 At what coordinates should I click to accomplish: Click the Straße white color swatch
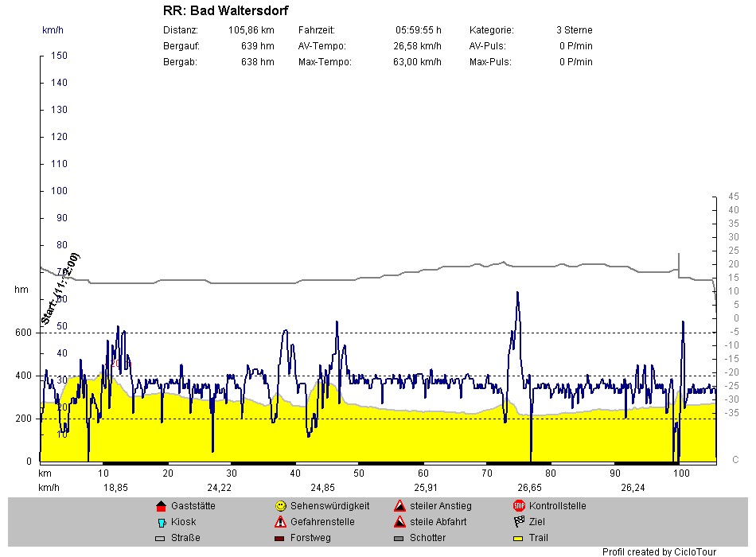161,539
